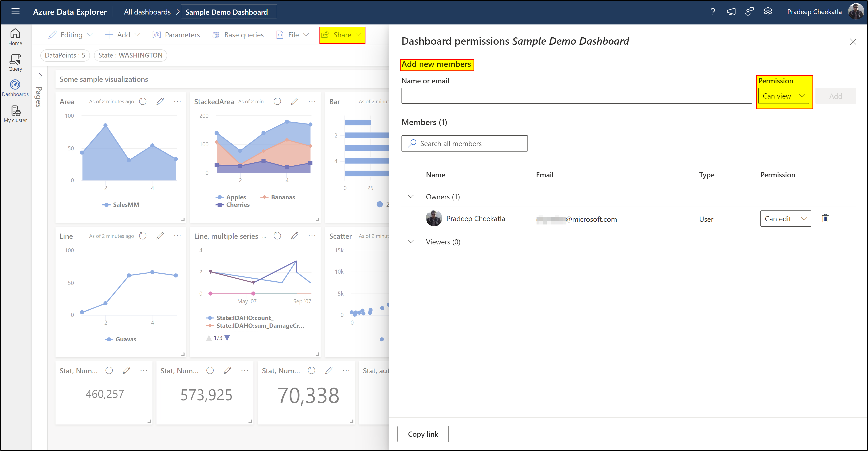Open the hamburger navigation menu
This screenshot has height=451, width=868.
(x=15, y=12)
